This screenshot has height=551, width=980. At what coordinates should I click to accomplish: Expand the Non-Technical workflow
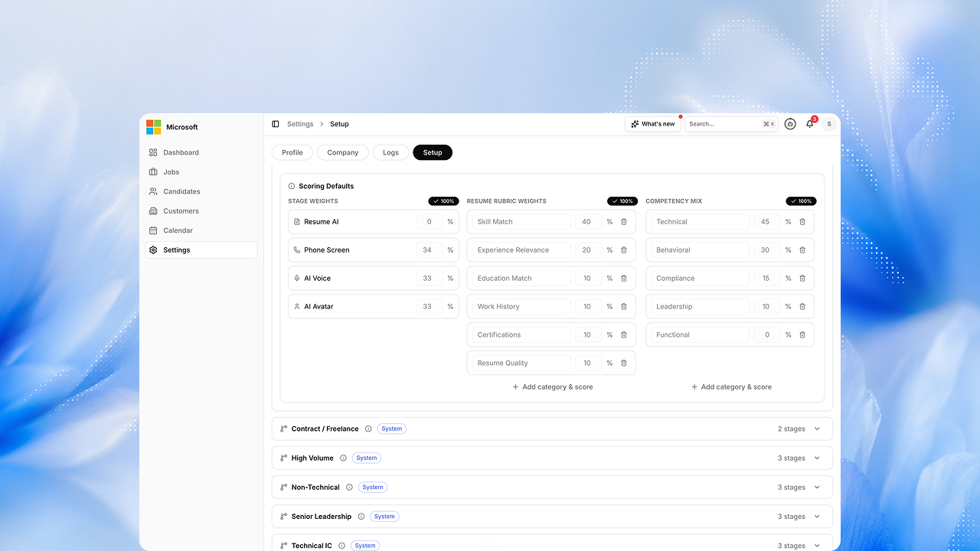click(817, 487)
